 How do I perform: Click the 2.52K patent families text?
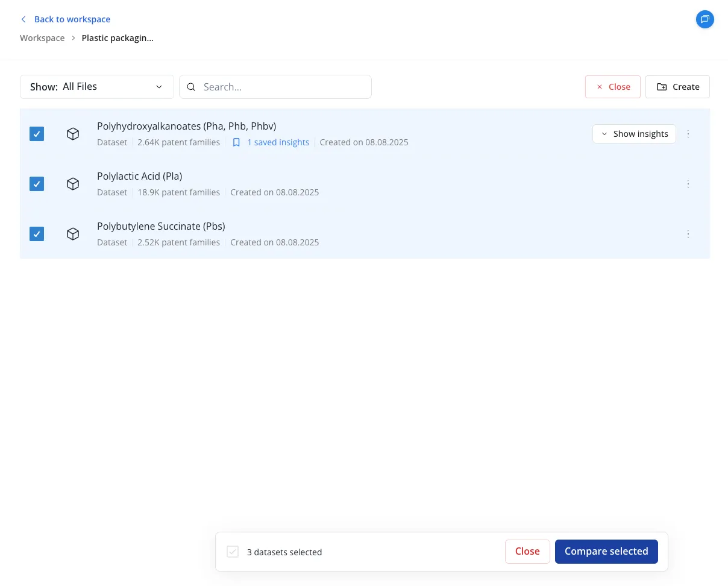click(x=178, y=242)
